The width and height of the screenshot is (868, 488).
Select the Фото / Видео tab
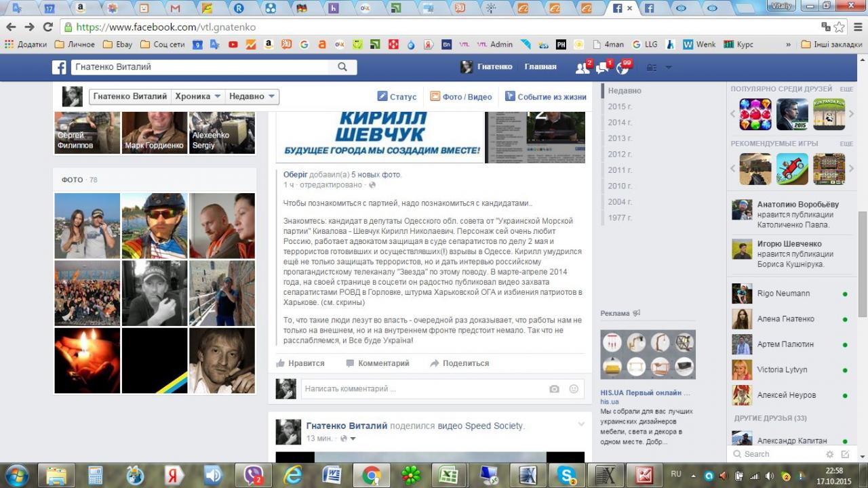coord(460,97)
